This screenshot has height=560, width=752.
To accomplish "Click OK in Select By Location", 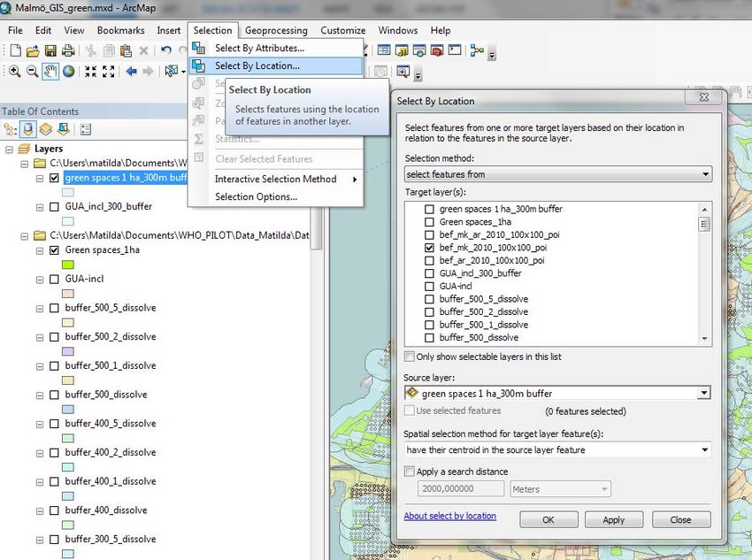I will 549,519.
